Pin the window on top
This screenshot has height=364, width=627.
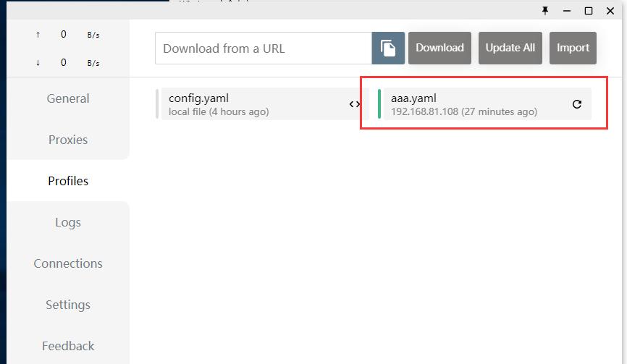tap(545, 11)
